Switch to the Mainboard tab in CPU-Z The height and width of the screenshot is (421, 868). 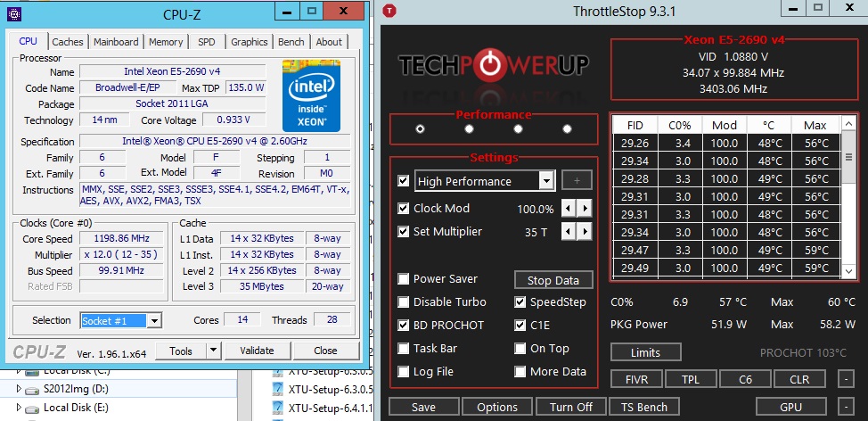[x=116, y=42]
